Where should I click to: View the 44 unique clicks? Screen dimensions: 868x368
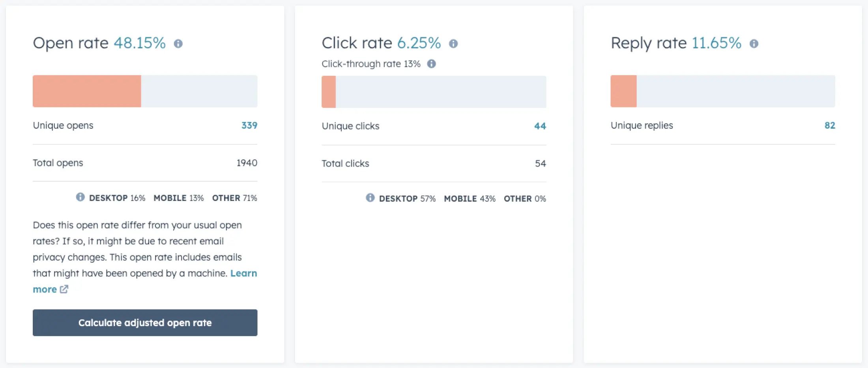click(x=540, y=126)
